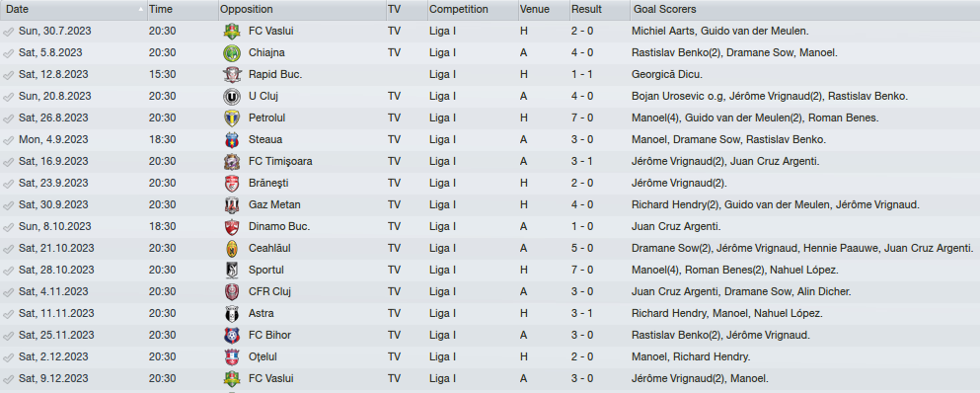The image size is (980, 393).
Task: Open the Gaz Metan opposition link
Action: click(x=274, y=204)
